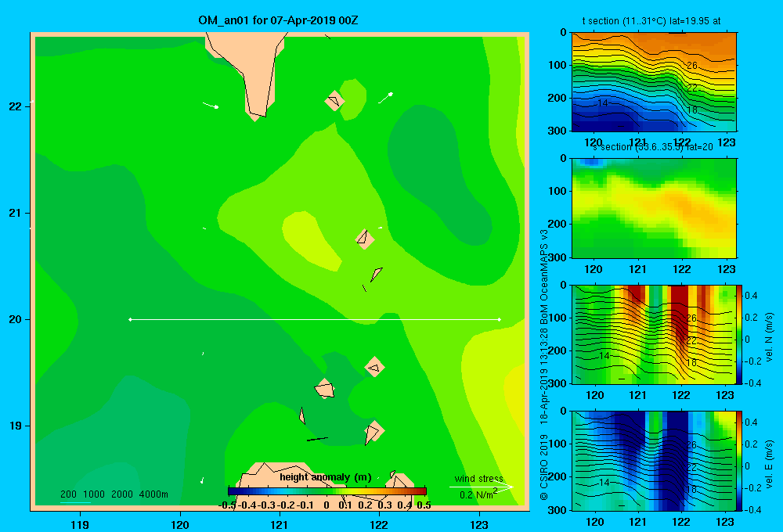Open the eastward velocity section panel
The height and width of the screenshot is (532, 783).
tap(654, 461)
